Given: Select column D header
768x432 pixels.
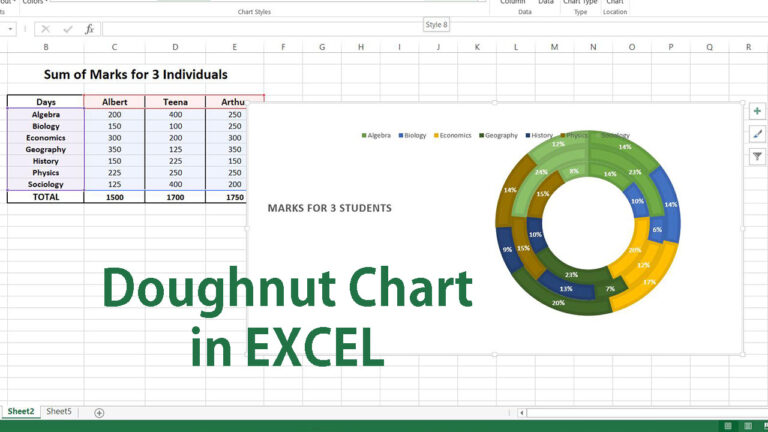Looking at the screenshot, I should [175, 47].
